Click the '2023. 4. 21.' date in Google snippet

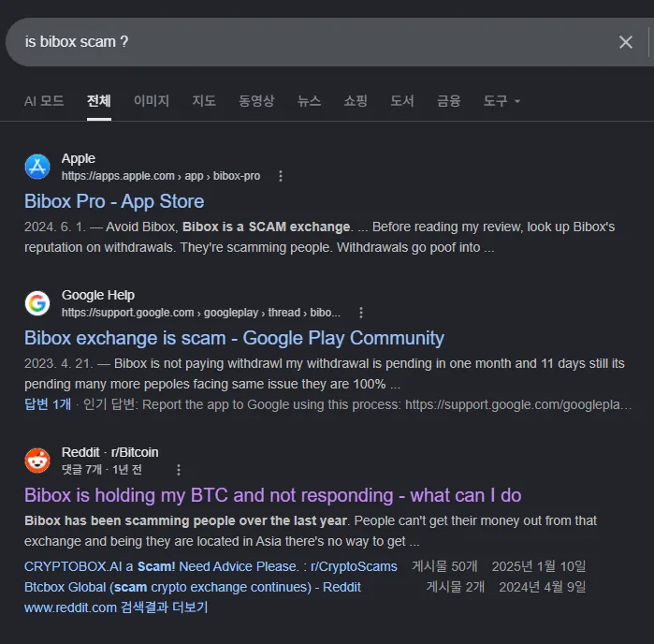(x=59, y=363)
